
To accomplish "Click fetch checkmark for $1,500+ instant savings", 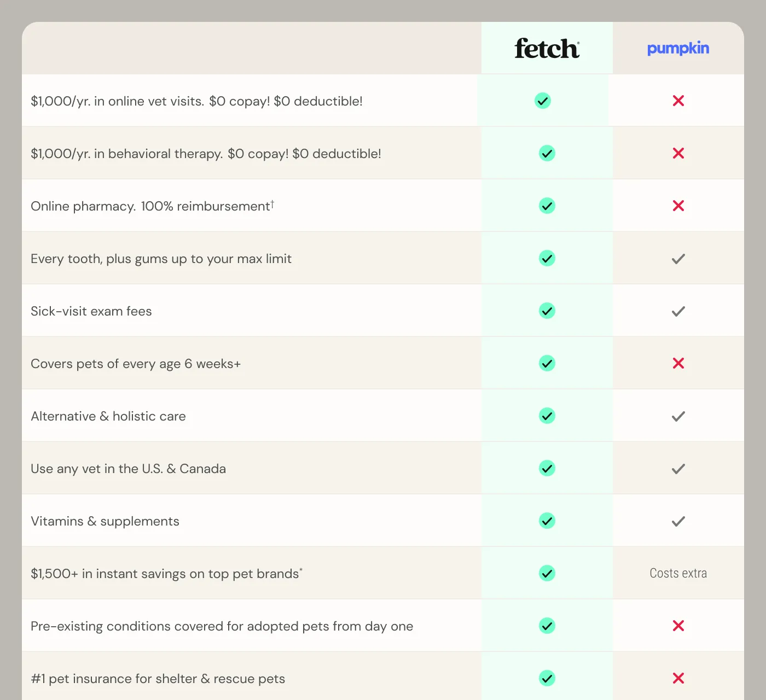I will [x=547, y=573].
